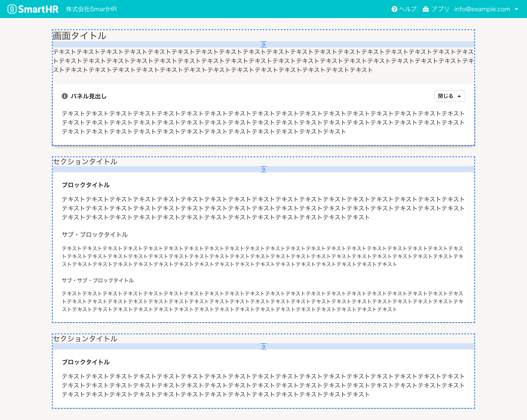The height and width of the screenshot is (420, 527).
Task: Click the first セクションタイトル heading
Action: pyautogui.click(x=85, y=161)
